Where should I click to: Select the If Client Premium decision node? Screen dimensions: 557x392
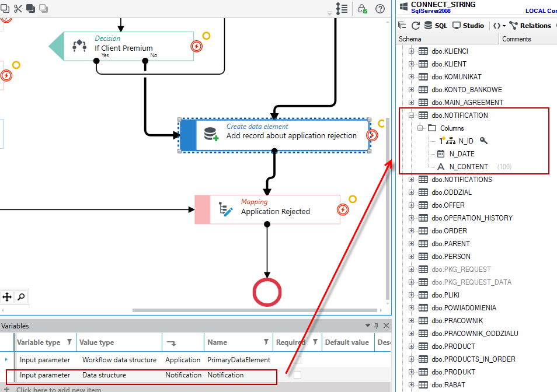[x=121, y=46]
